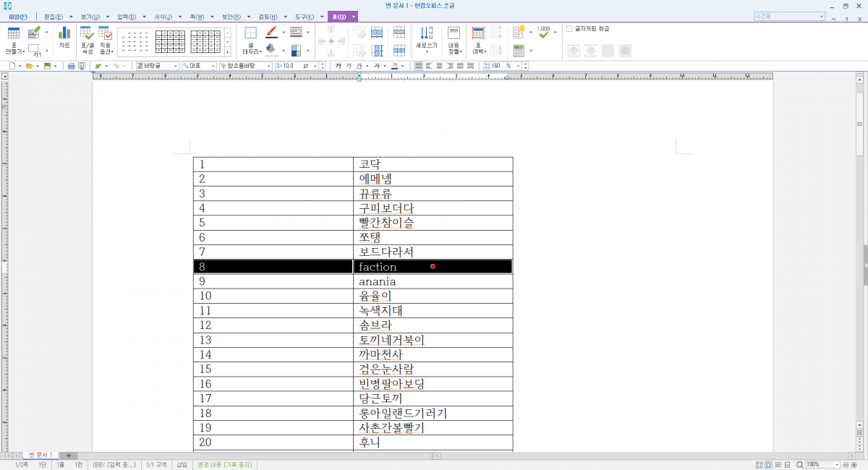Click the zoom out minus icon in status bar
This screenshot has width=868, height=470.
[846, 464]
